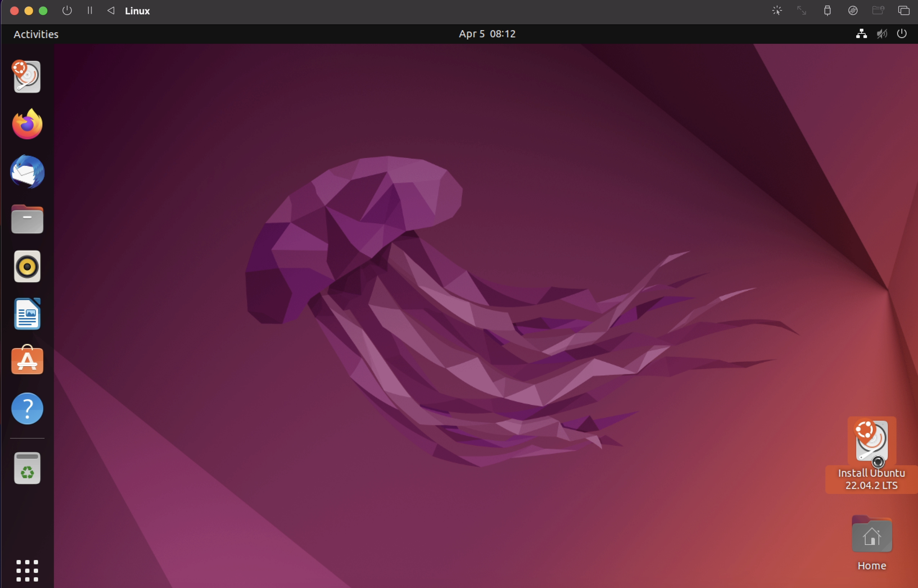Click the Ubuntu installer icon in the dock
This screenshot has height=588, width=918.
click(27, 76)
